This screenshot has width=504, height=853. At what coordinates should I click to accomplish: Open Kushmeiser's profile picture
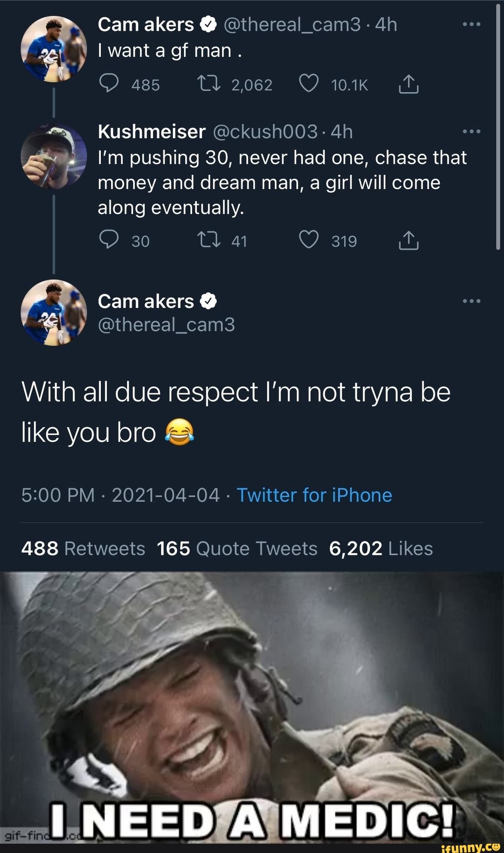pos(54,157)
